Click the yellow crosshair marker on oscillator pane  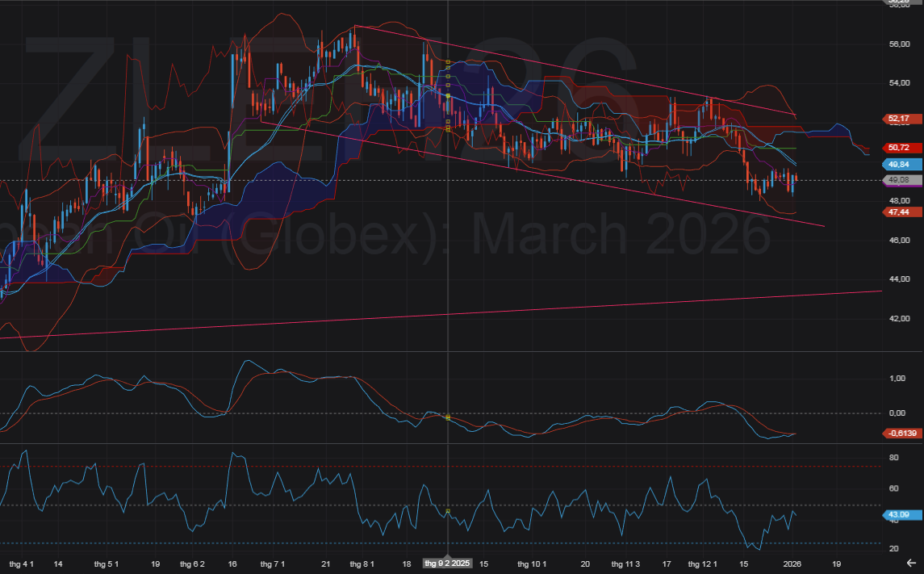tap(448, 417)
